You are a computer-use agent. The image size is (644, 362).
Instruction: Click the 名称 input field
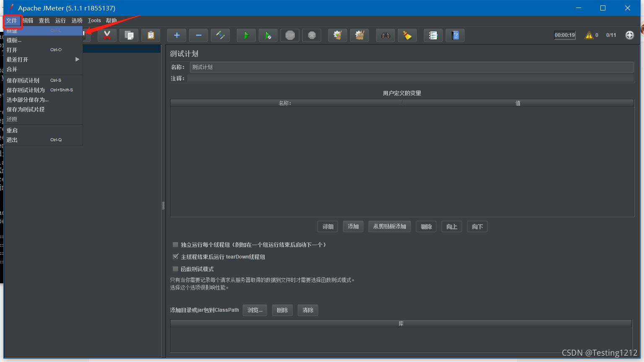411,67
